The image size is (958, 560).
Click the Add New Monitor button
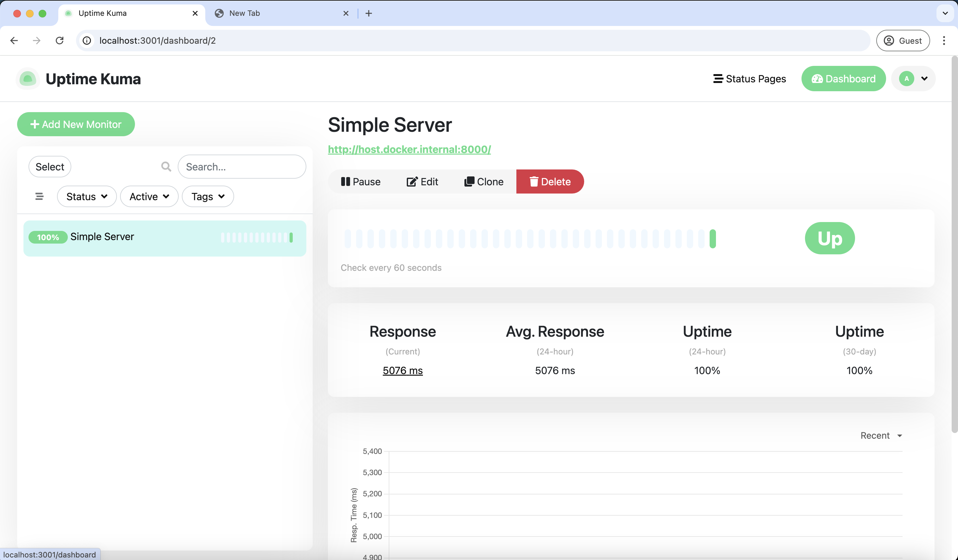pos(76,124)
